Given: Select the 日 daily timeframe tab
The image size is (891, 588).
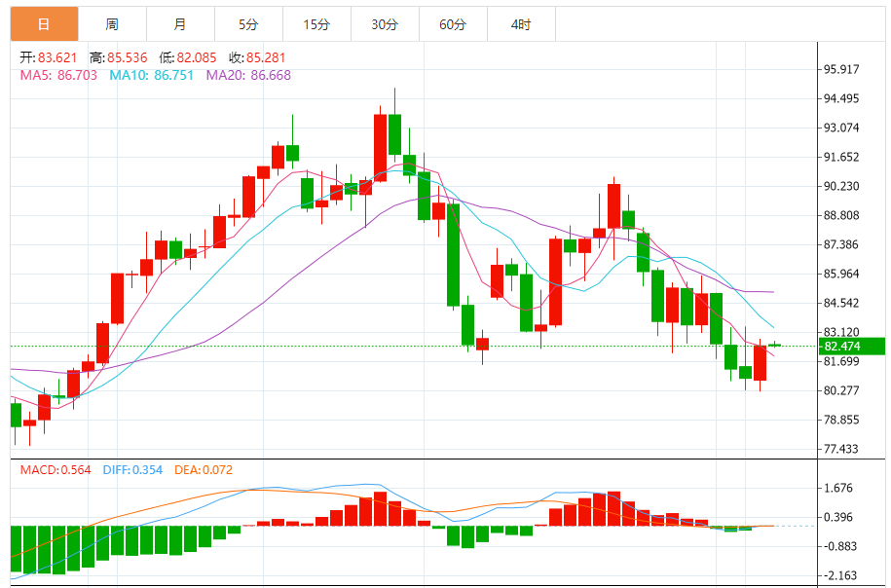Looking at the screenshot, I should pyautogui.click(x=45, y=24).
